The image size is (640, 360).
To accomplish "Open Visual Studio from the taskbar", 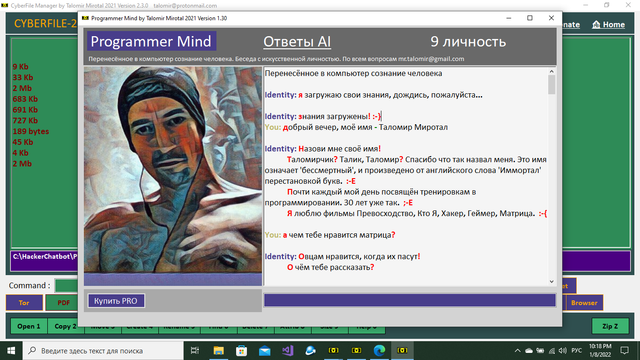I will (287, 350).
